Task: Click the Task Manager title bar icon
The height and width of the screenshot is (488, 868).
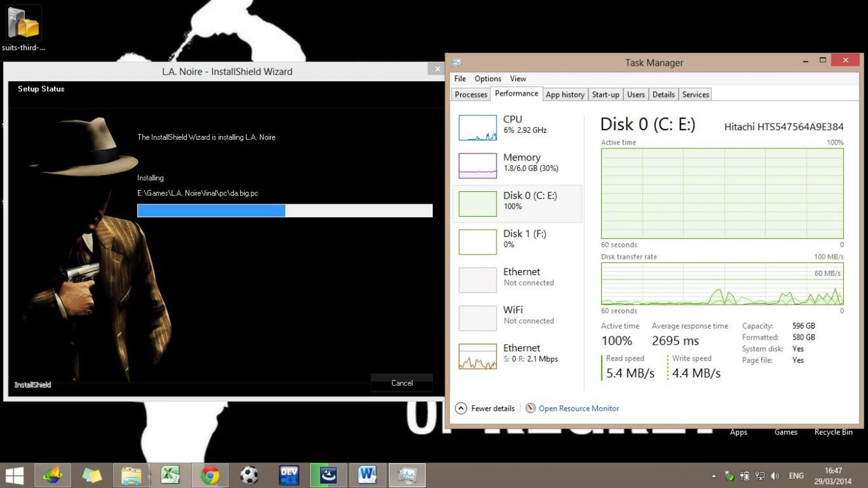Action: [457, 62]
